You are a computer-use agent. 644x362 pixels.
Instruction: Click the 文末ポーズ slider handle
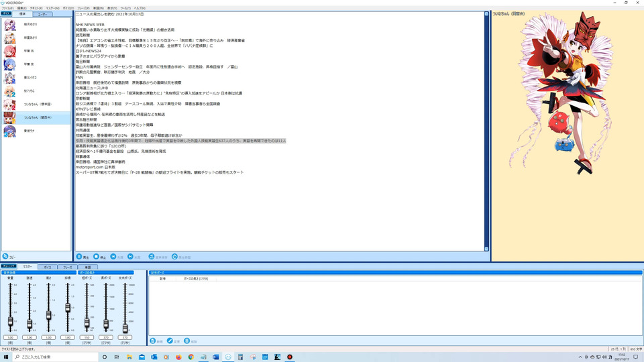pyautogui.click(x=125, y=328)
